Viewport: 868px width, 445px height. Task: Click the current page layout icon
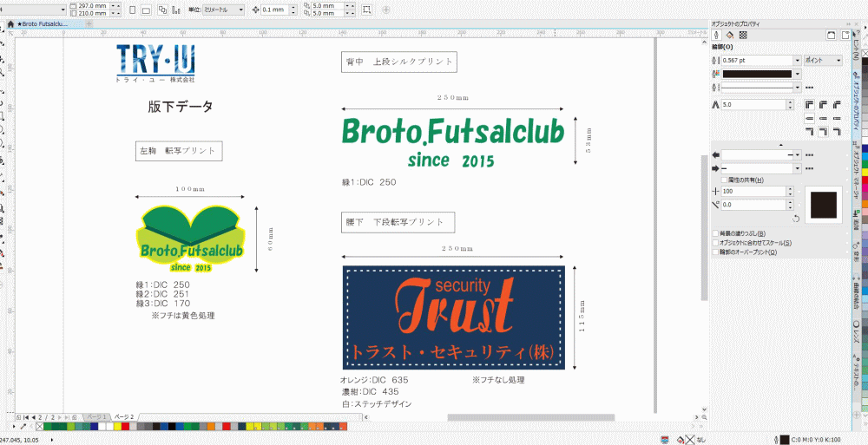point(176,10)
